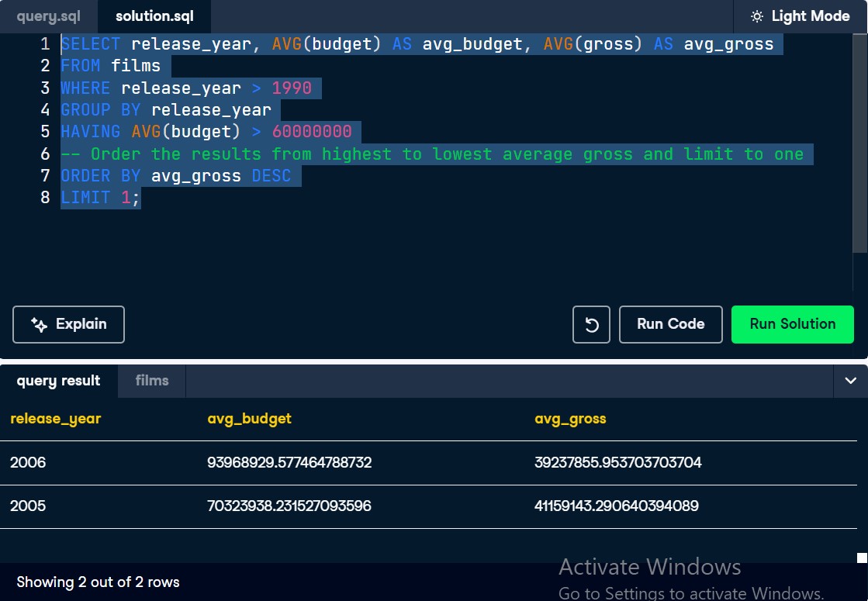Click the avg_budget column header
The width and height of the screenshot is (868, 601).
(x=249, y=419)
